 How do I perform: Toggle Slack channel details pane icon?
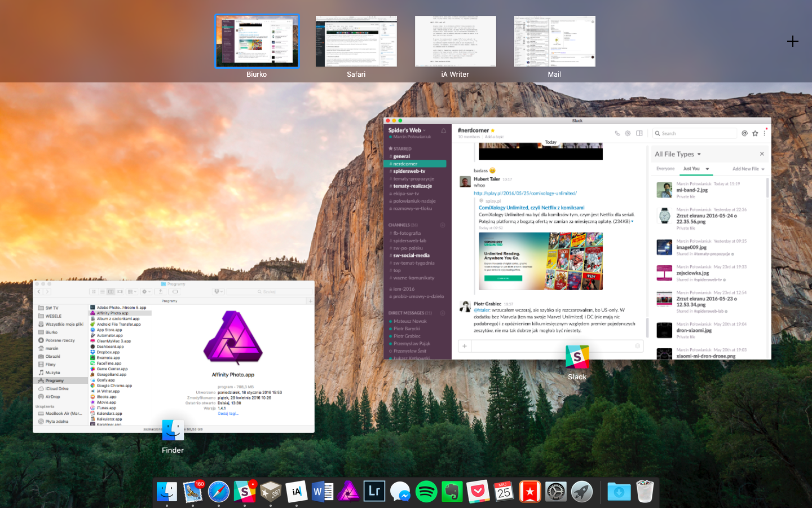click(x=639, y=133)
